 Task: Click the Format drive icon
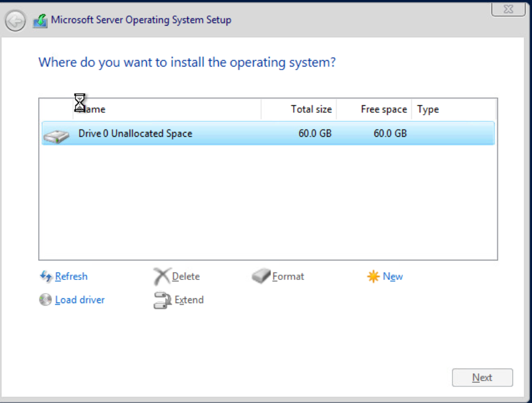point(261,276)
